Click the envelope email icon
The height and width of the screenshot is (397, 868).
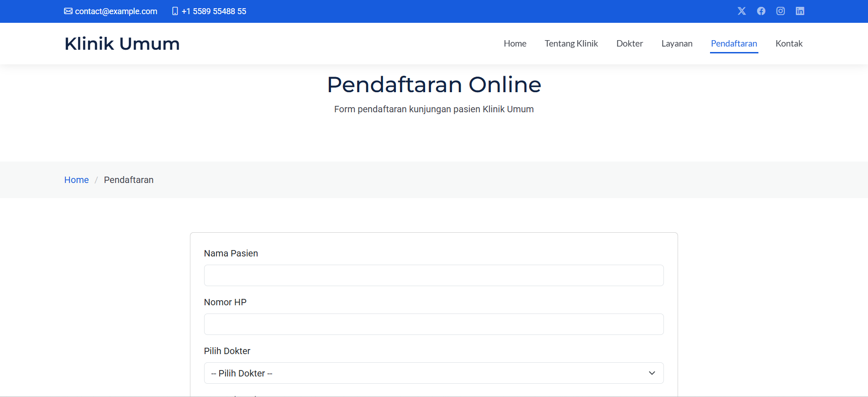point(68,11)
